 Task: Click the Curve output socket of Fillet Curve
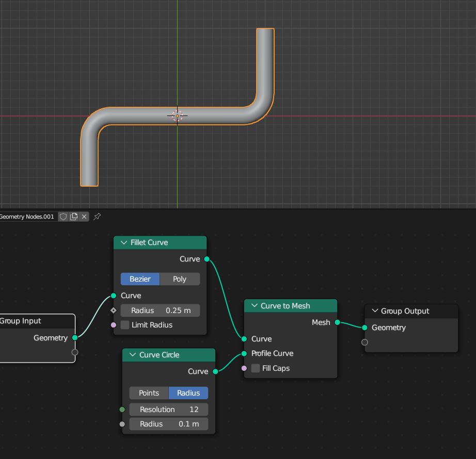pyautogui.click(x=207, y=259)
